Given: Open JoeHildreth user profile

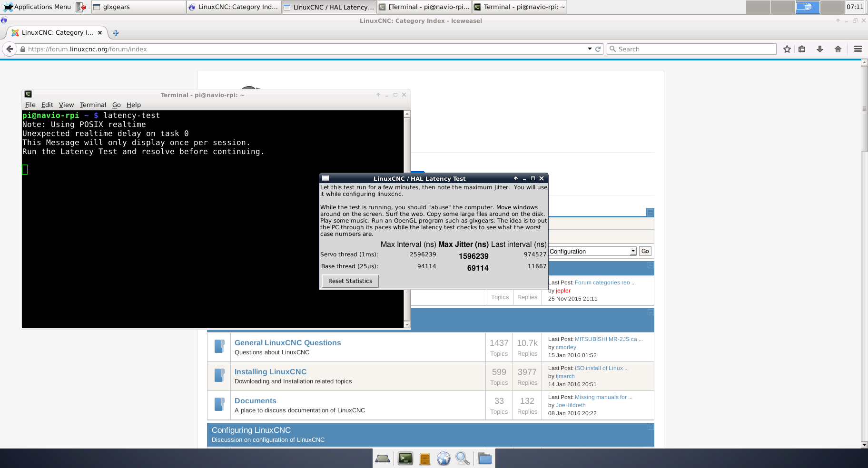Looking at the screenshot, I should point(571,405).
